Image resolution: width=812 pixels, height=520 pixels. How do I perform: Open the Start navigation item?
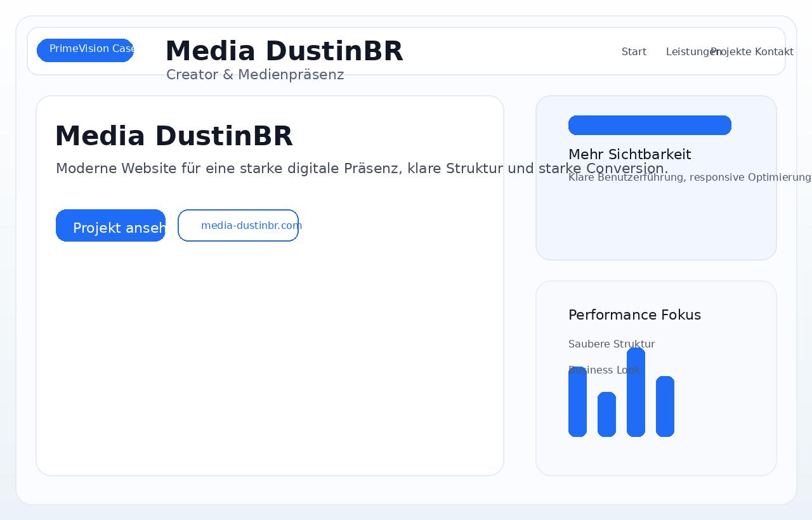coord(634,51)
